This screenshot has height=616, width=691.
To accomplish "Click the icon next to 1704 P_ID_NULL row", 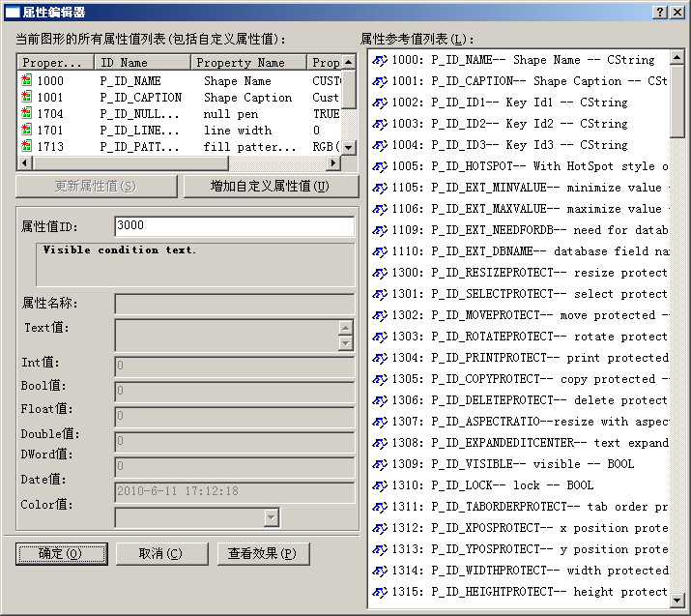I will (x=26, y=114).
